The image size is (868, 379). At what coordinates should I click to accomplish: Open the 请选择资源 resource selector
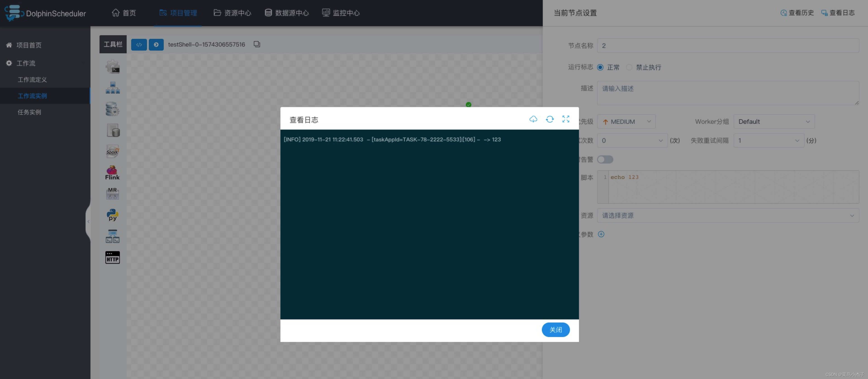point(728,215)
